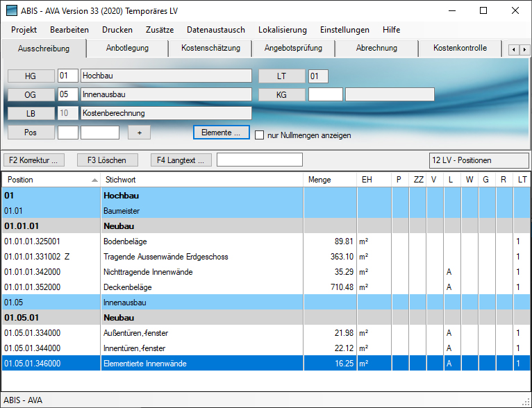Click the OG number field containing 05
The image size is (532, 408).
coord(68,94)
